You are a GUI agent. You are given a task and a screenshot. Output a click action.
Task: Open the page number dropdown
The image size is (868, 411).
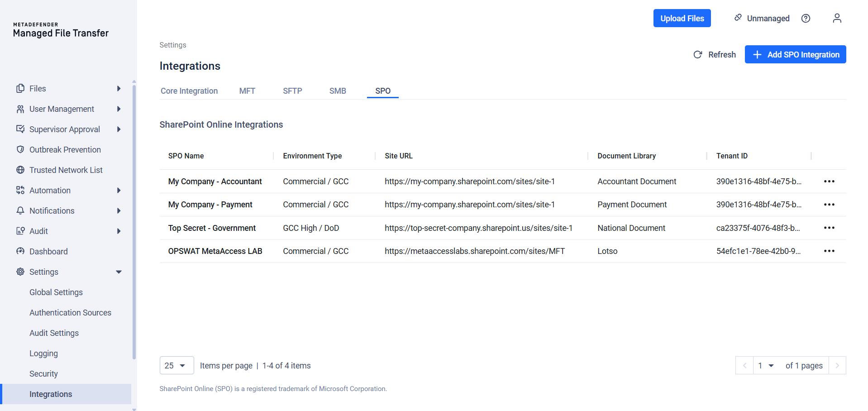click(x=766, y=365)
